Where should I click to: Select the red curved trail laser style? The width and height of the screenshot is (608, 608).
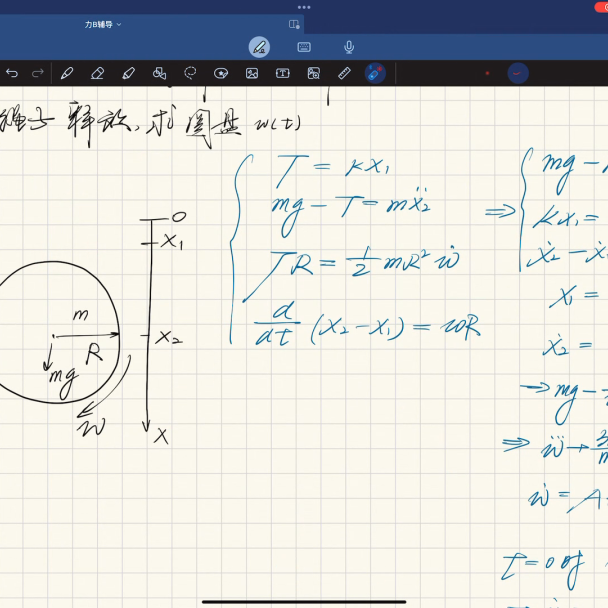[518, 73]
